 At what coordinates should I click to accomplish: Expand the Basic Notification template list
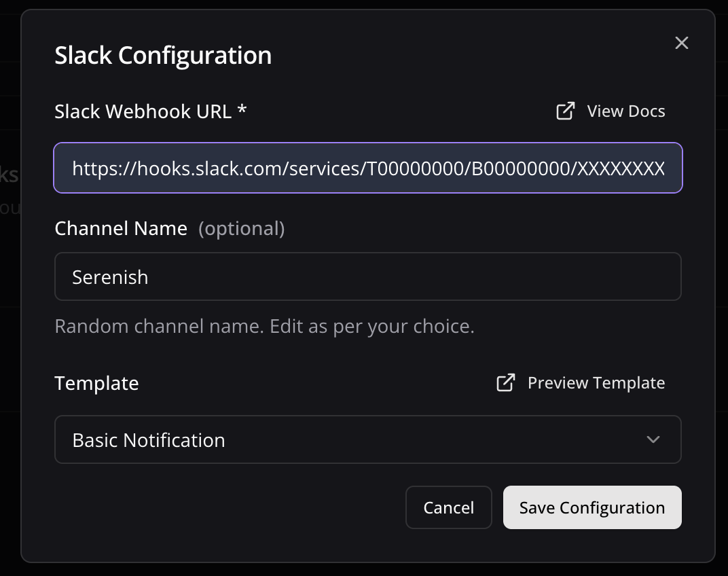coord(367,439)
